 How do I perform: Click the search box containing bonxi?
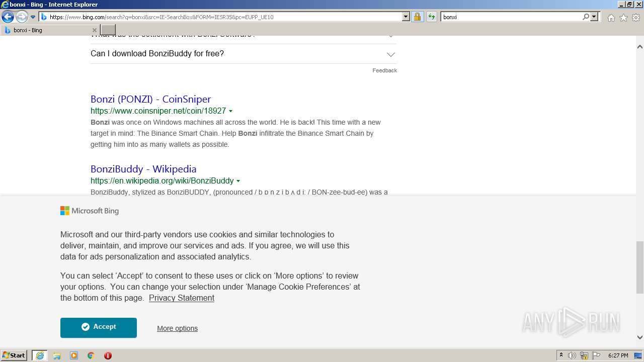click(511, 17)
